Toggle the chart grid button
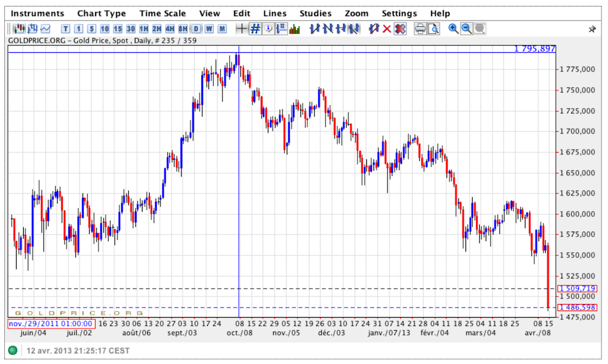Viewport: 608px width, 364px height. pos(255,29)
